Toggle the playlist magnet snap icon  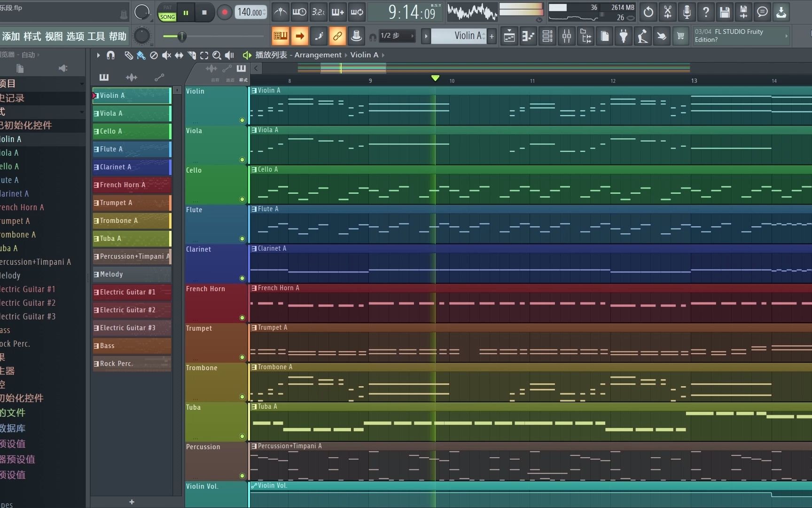pyautogui.click(x=110, y=55)
